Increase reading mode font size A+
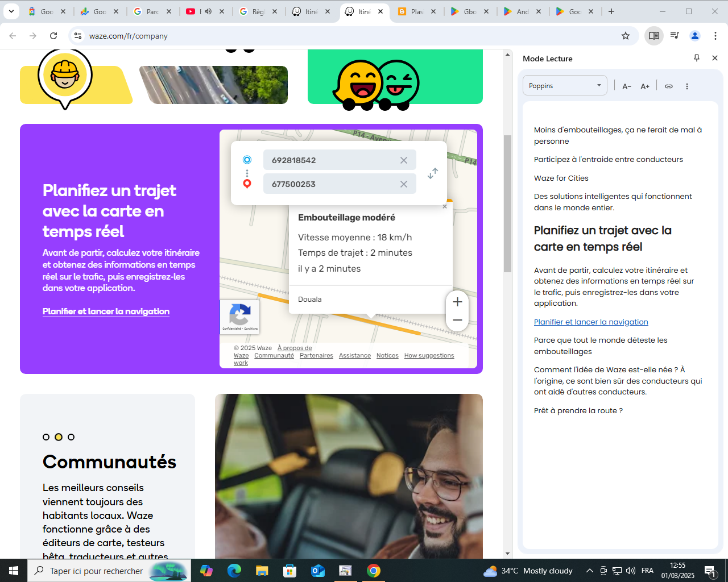Viewport: 728px width, 582px height. [x=645, y=86]
